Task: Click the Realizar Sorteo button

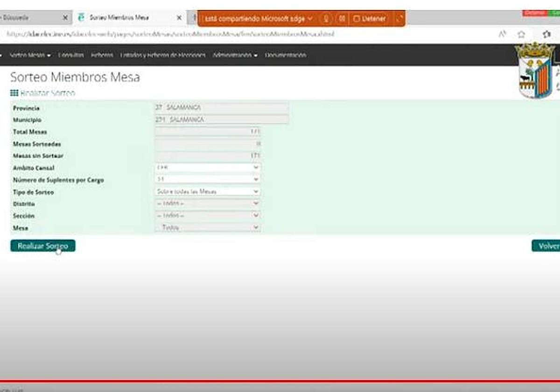Action: pos(42,246)
